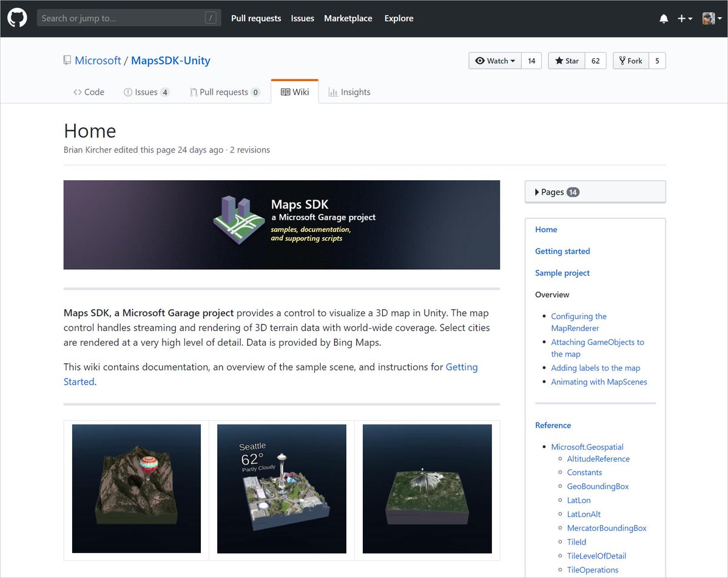The image size is (728, 578).
Task: Open the LatLon reference page
Action: tap(579, 500)
